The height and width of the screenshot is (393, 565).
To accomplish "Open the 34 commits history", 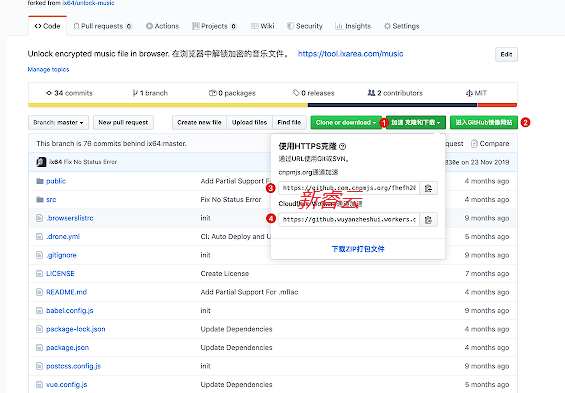I will coord(69,93).
